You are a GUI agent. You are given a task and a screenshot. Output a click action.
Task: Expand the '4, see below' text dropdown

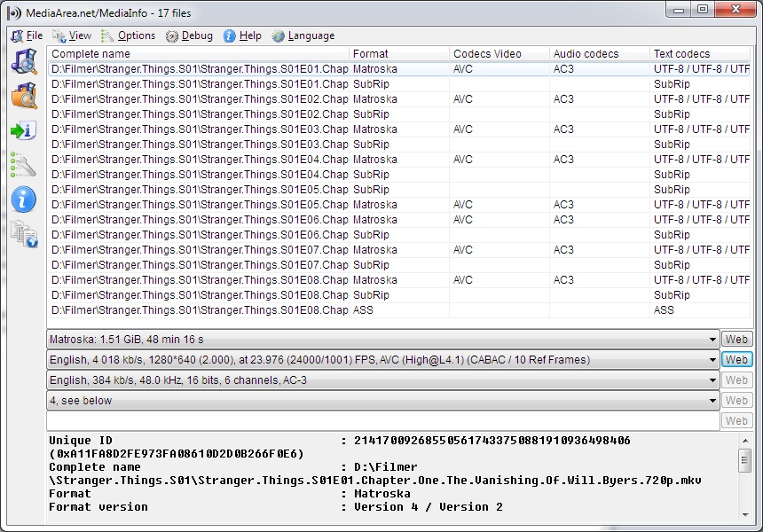coord(712,401)
